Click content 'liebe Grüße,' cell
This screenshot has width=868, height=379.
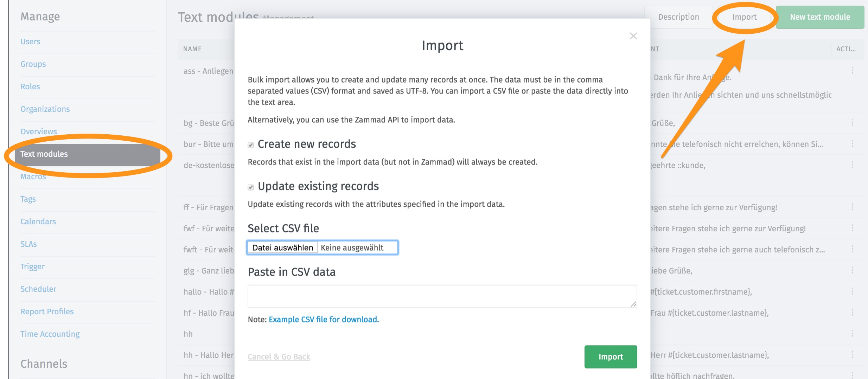pyautogui.click(x=671, y=271)
